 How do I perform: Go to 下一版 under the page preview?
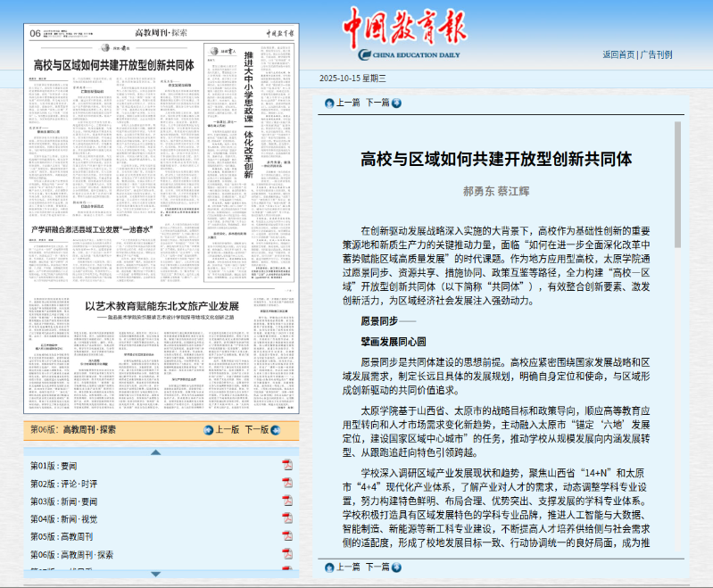coord(256,429)
